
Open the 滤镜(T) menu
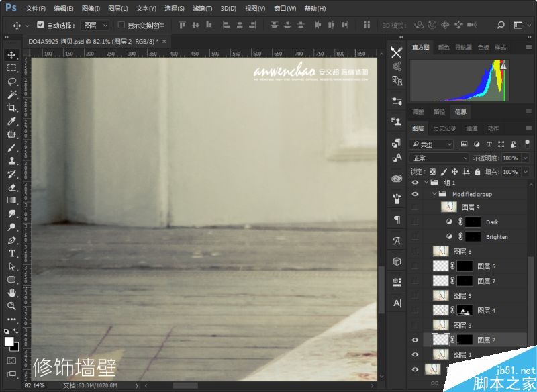point(202,9)
